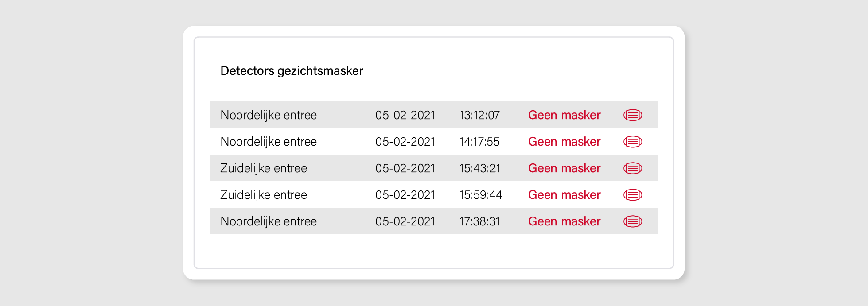The height and width of the screenshot is (306, 868).
Task: Select Noordelijke entree row at 14:17:55
Action: tap(434, 141)
